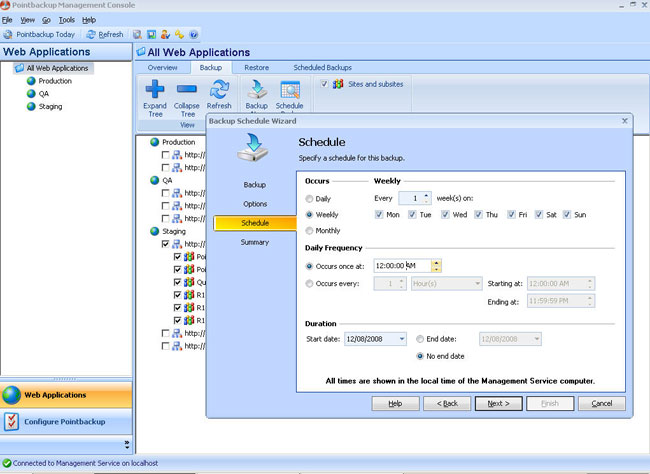Click the QA globe in the backup tree

point(155,180)
